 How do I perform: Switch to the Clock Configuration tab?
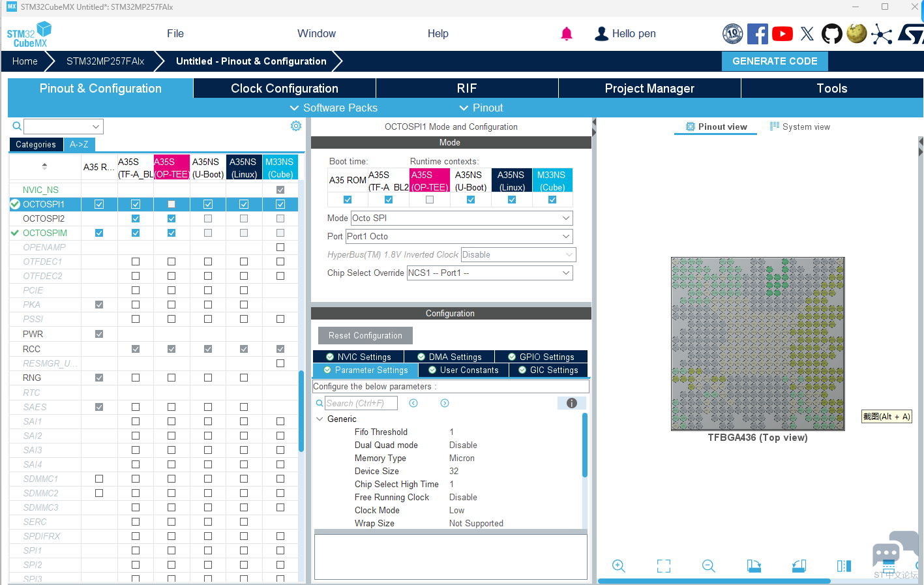point(284,88)
